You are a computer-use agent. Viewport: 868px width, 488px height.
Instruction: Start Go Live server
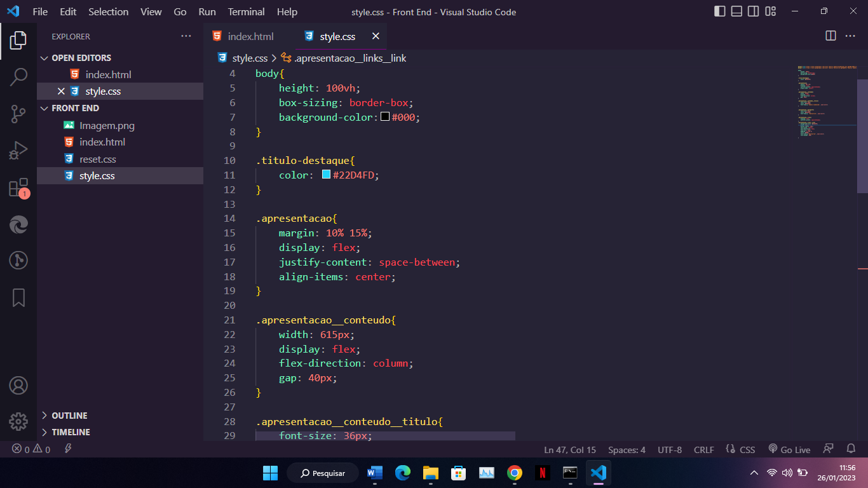pyautogui.click(x=789, y=449)
